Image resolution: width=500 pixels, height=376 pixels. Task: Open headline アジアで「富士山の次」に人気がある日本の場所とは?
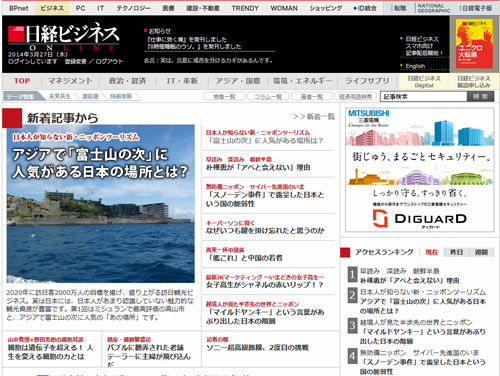[x=100, y=163]
